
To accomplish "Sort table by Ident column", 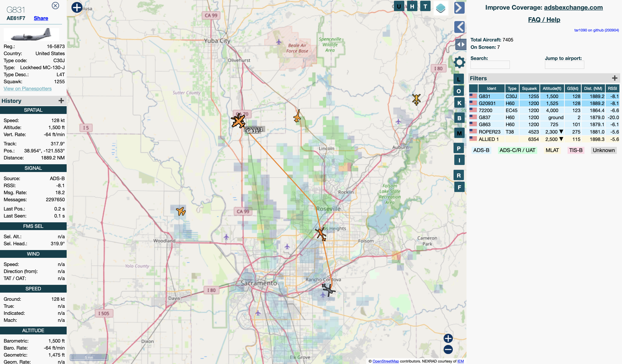I will pyautogui.click(x=491, y=88).
